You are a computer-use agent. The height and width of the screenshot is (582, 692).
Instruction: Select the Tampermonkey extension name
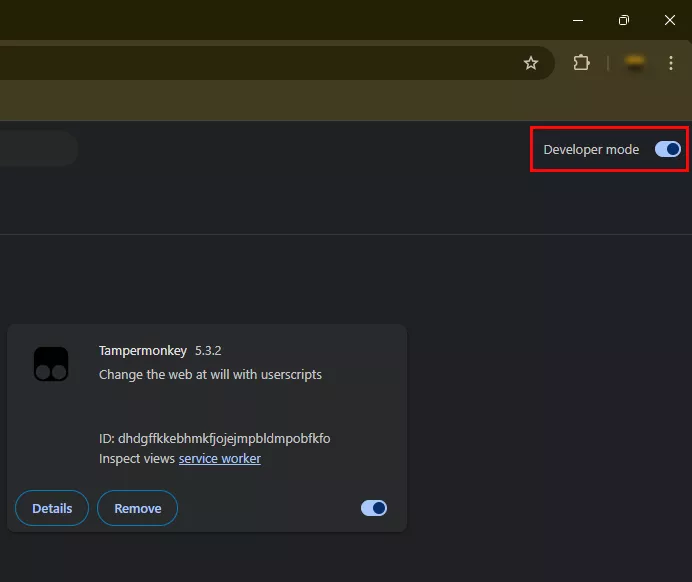143,351
